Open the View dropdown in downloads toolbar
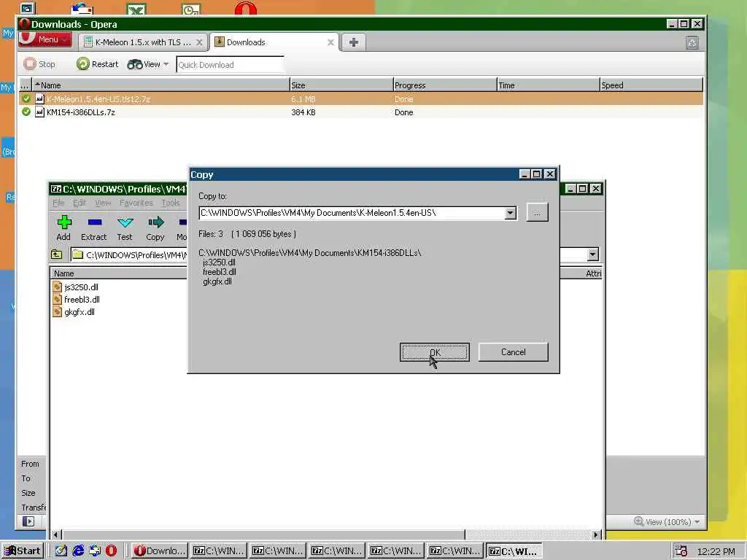Image resolution: width=747 pixels, height=560 pixels. click(x=148, y=64)
